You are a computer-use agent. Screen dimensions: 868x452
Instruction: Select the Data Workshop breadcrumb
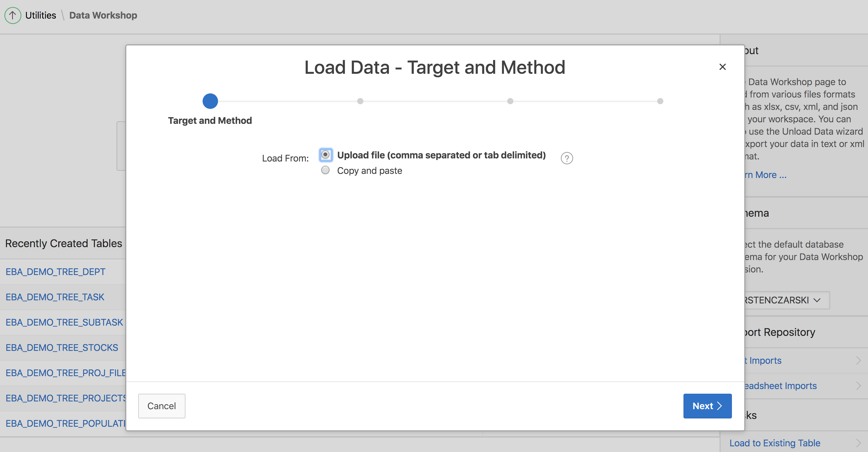click(x=103, y=15)
